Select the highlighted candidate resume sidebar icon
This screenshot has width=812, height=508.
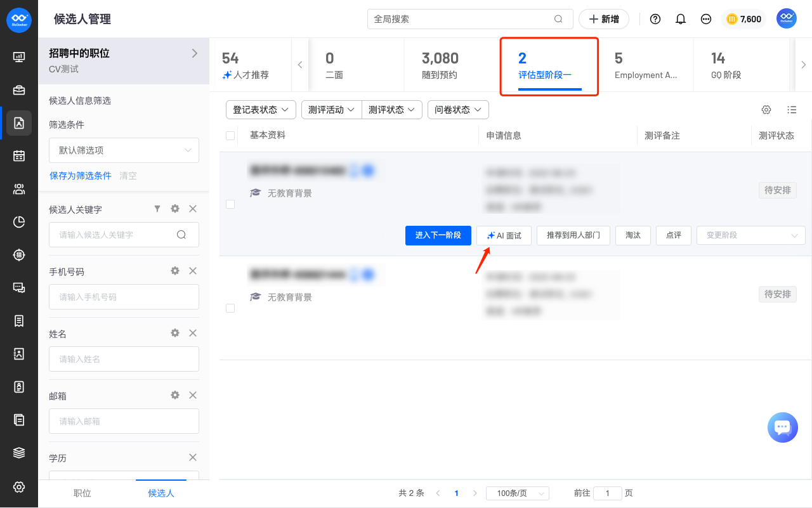[19, 123]
